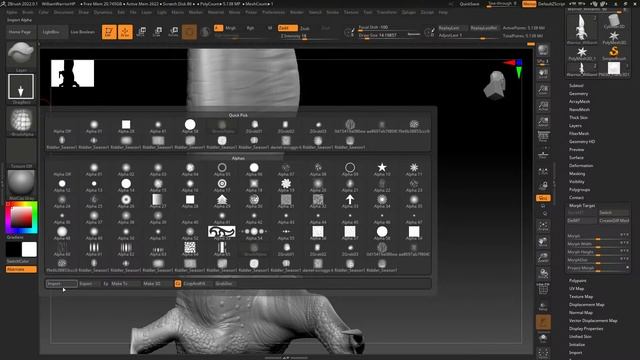Click the color picker square
The height and width of the screenshot is (360, 640).
tap(21, 218)
